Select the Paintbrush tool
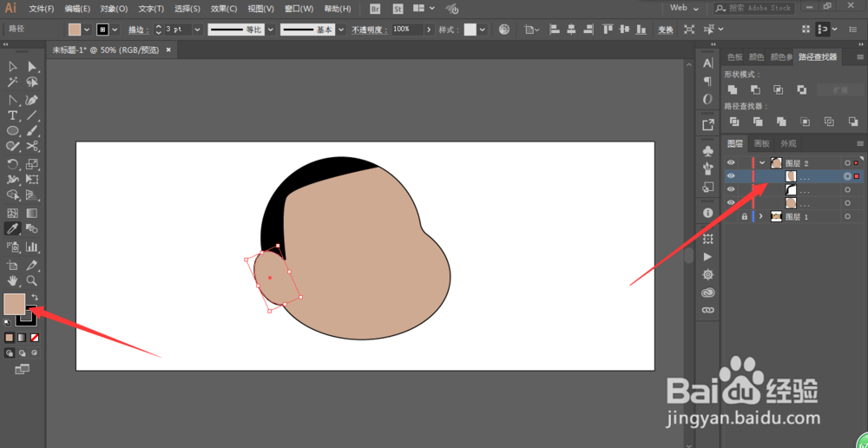 click(32, 131)
